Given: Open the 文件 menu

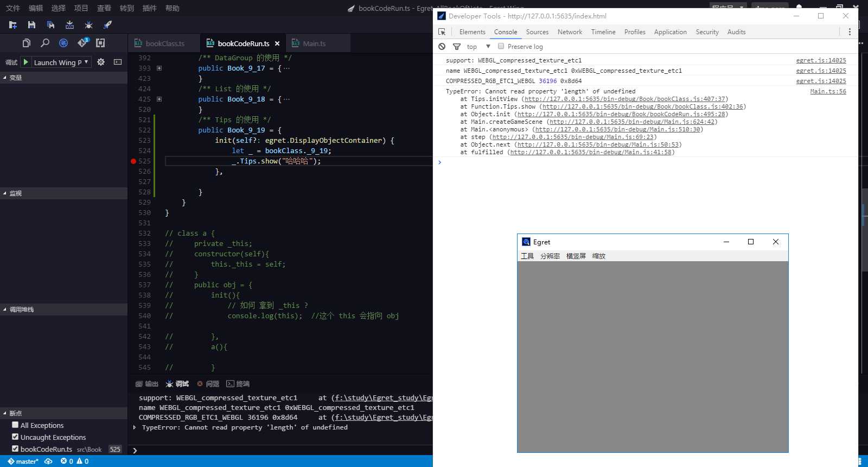Looking at the screenshot, I should point(13,8).
